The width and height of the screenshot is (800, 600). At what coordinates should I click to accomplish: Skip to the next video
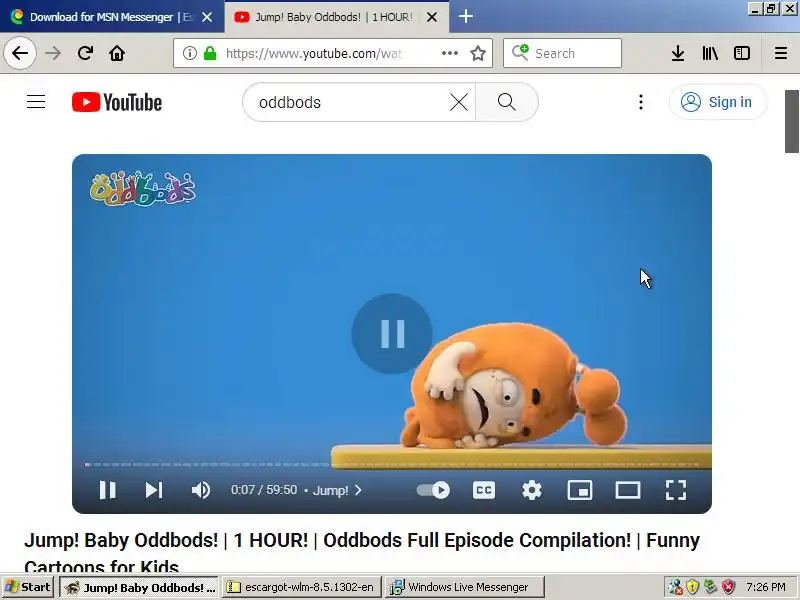[154, 490]
